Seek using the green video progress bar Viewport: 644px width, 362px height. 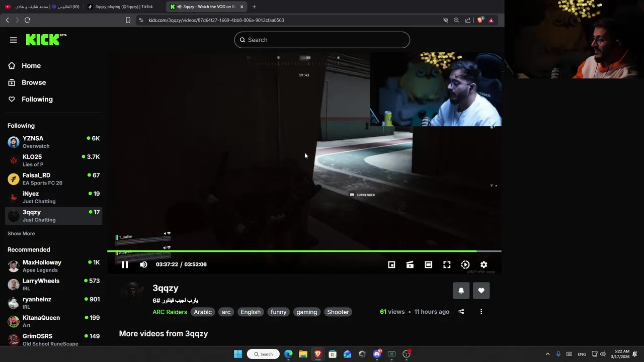[304, 251]
